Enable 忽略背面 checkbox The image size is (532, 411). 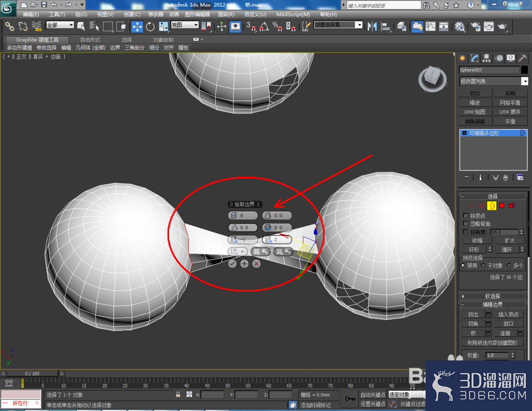coord(465,224)
